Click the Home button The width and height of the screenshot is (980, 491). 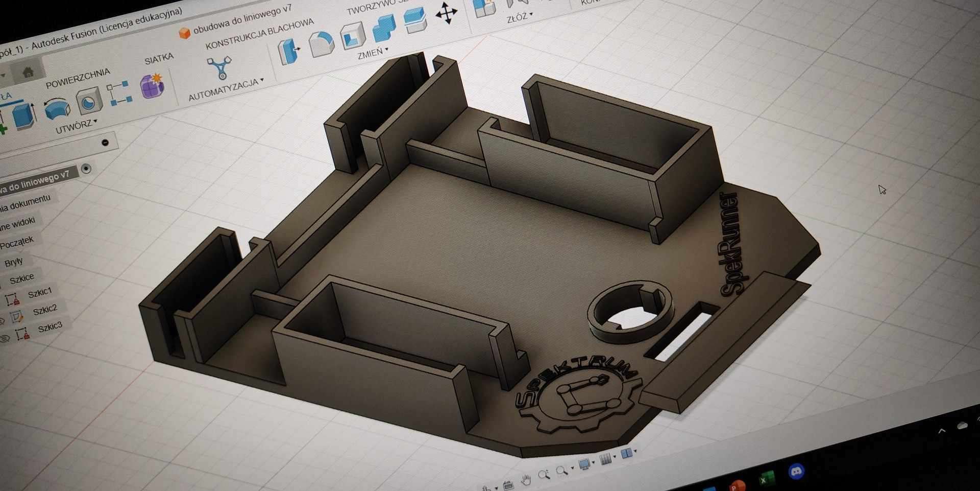point(28,72)
